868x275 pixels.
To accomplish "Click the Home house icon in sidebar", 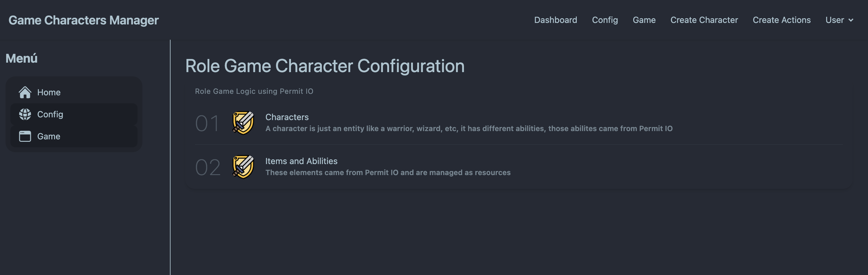I will click(25, 92).
